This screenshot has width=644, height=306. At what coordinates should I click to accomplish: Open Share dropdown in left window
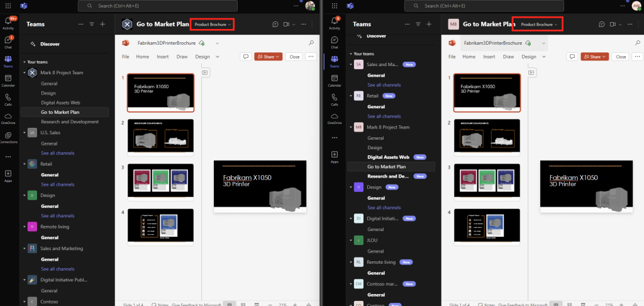click(268, 57)
